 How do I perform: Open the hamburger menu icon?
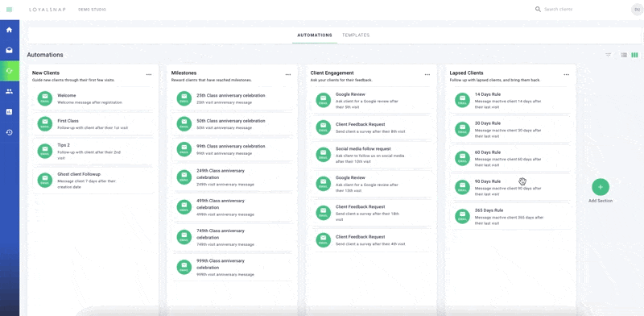tap(10, 10)
